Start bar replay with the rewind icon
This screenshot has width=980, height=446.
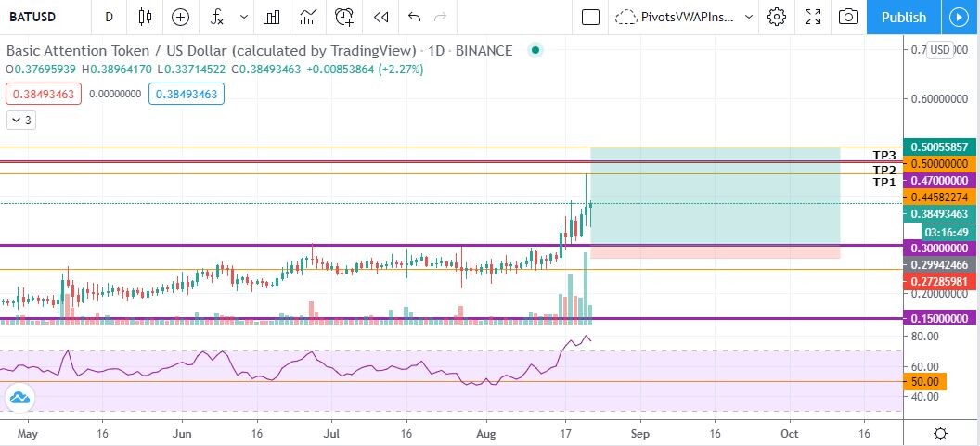point(380,17)
